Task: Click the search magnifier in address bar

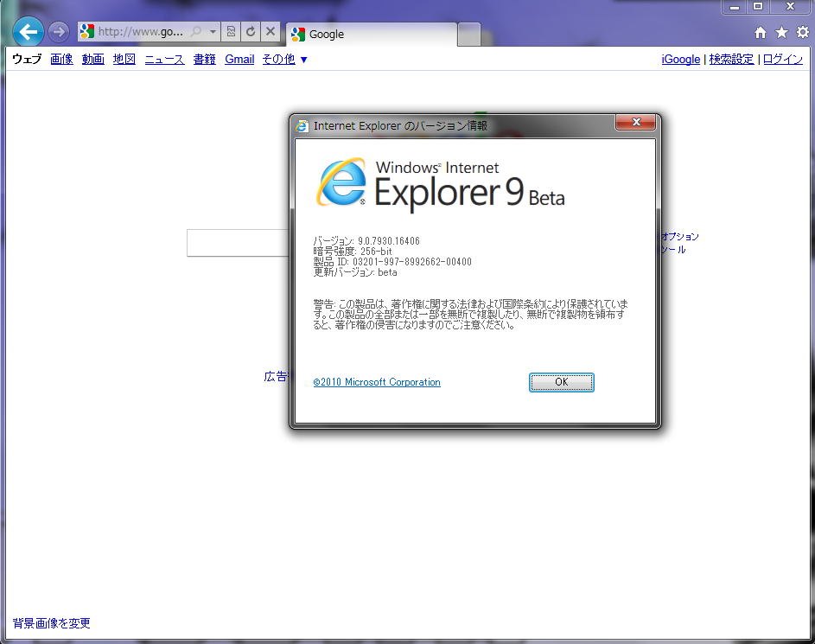Action: point(196,32)
